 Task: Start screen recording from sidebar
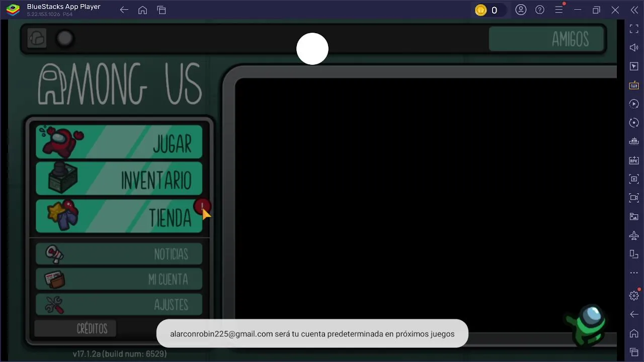click(634, 198)
